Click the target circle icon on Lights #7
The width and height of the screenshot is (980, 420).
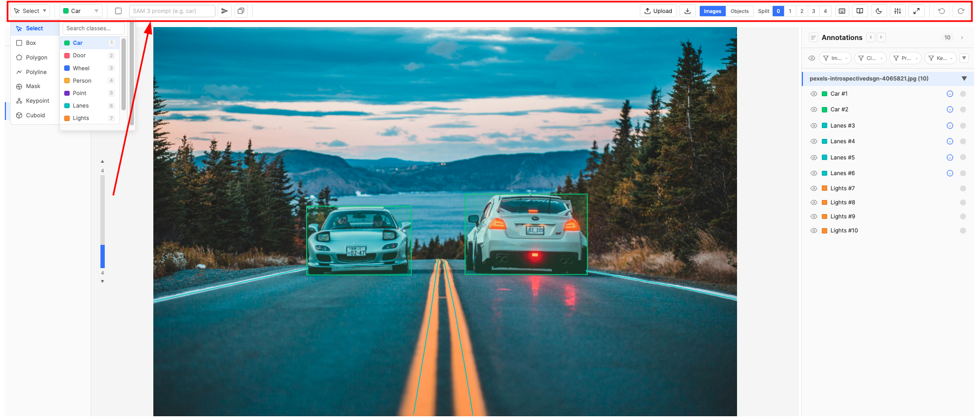click(x=963, y=189)
